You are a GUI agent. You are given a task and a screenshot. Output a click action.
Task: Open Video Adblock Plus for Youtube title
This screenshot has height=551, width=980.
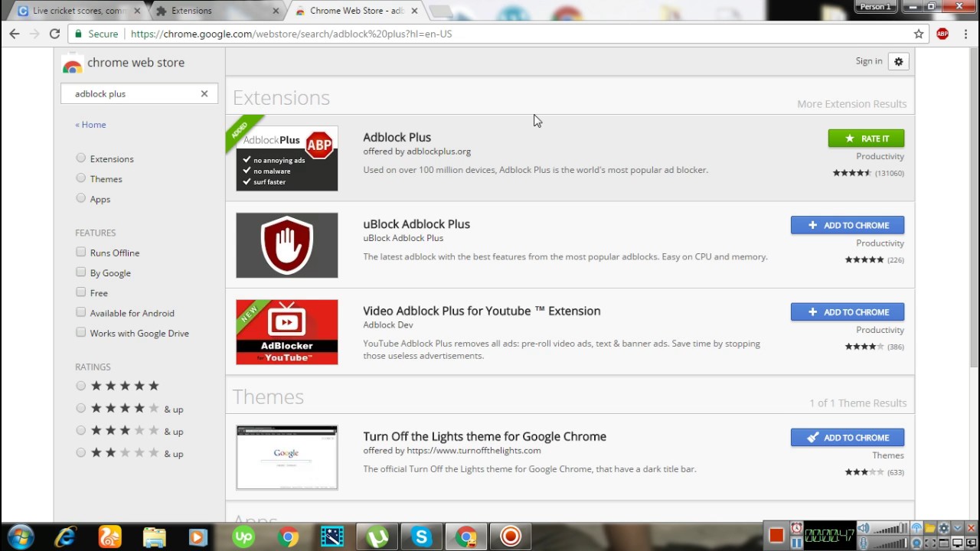click(482, 311)
